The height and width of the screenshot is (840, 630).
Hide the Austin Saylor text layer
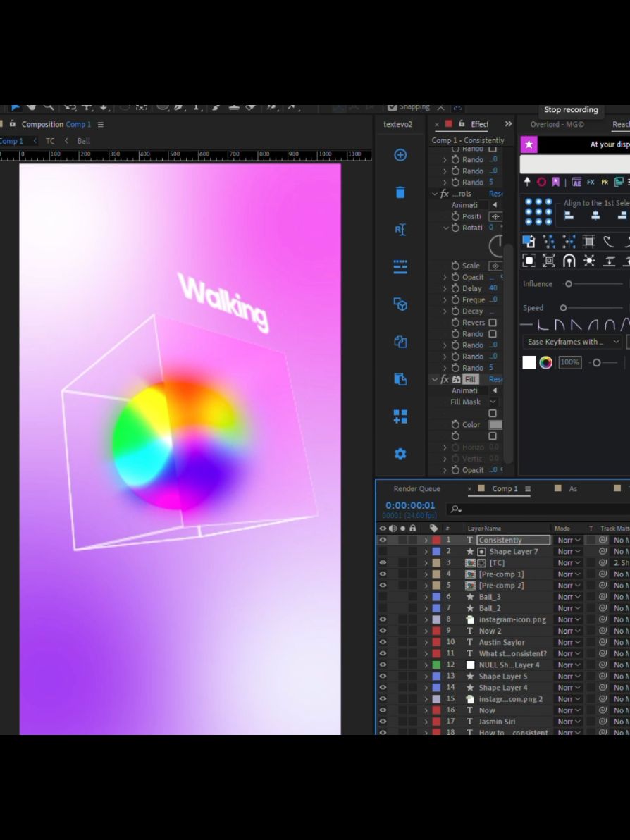(x=383, y=642)
